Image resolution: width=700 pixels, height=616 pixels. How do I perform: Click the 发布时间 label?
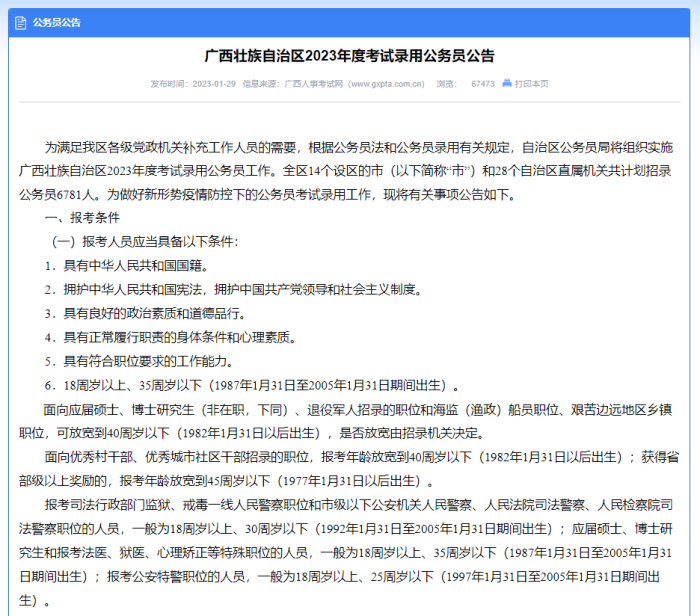[x=168, y=84]
